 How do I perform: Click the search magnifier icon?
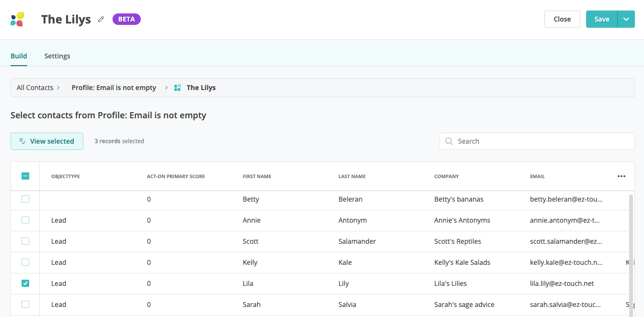click(x=449, y=141)
